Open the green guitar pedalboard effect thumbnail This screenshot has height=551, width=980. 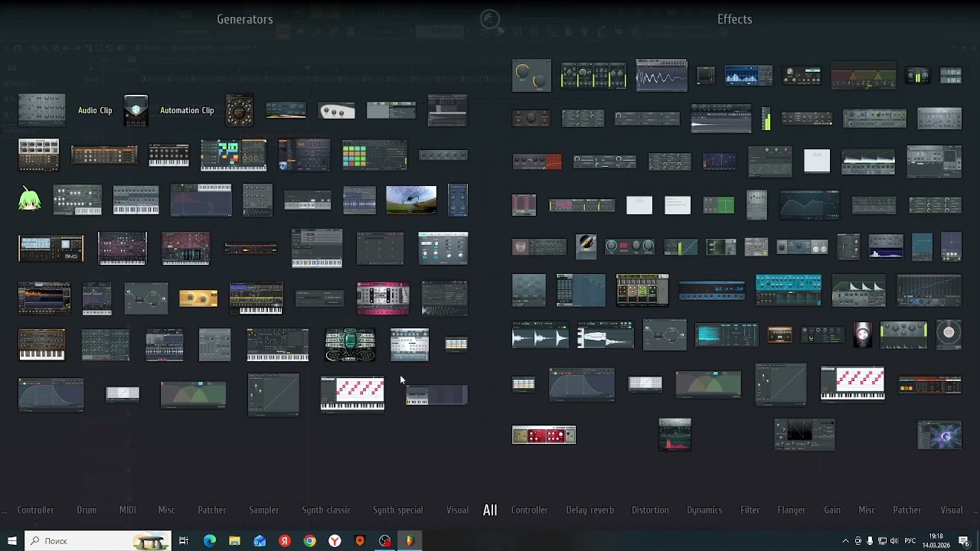pyautogui.click(x=642, y=290)
